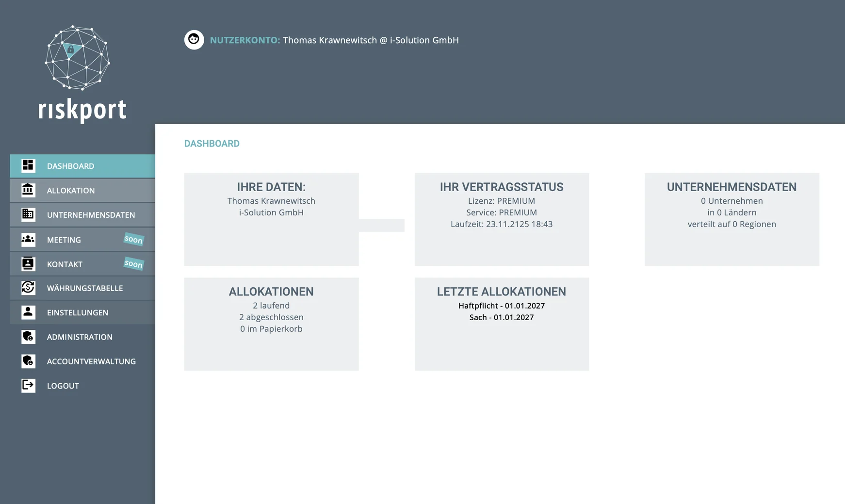Navigate to ADMINISTRATION

pos(82,337)
